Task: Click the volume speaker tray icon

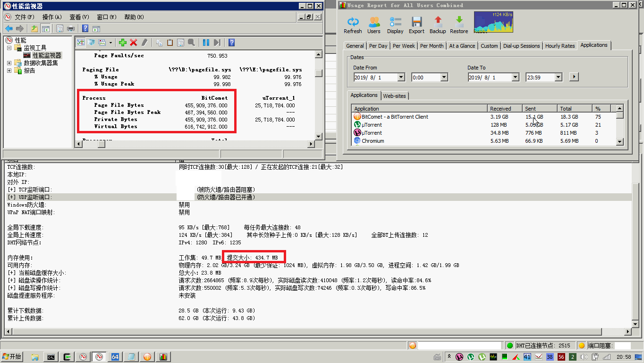Action: [x=585, y=357]
